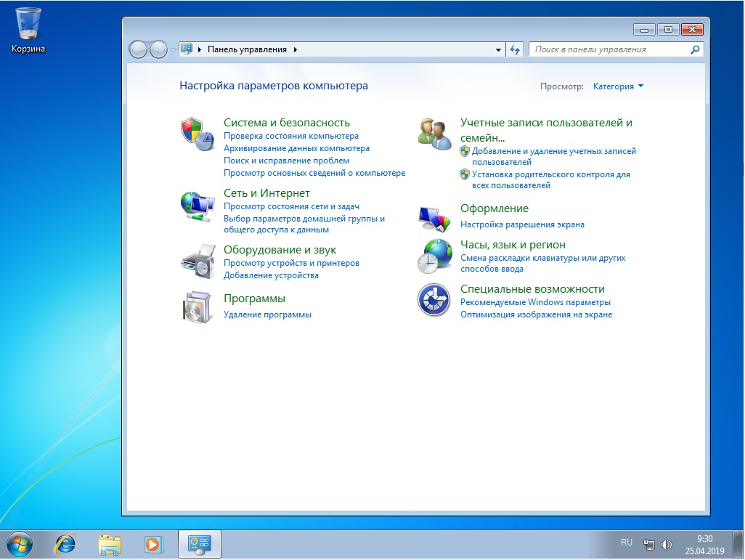The height and width of the screenshot is (560, 745).
Task: Click the Ease of Access icon
Action: pyautogui.click(x=434, y=300)
